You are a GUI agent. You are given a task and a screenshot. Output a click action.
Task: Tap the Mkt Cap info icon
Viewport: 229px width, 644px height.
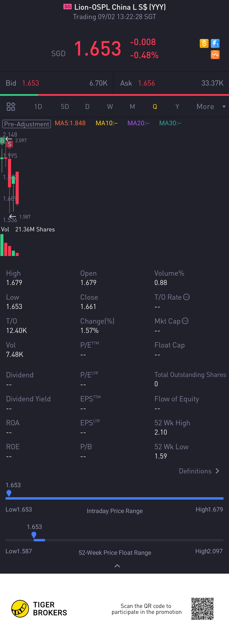(x=185, y=321)
